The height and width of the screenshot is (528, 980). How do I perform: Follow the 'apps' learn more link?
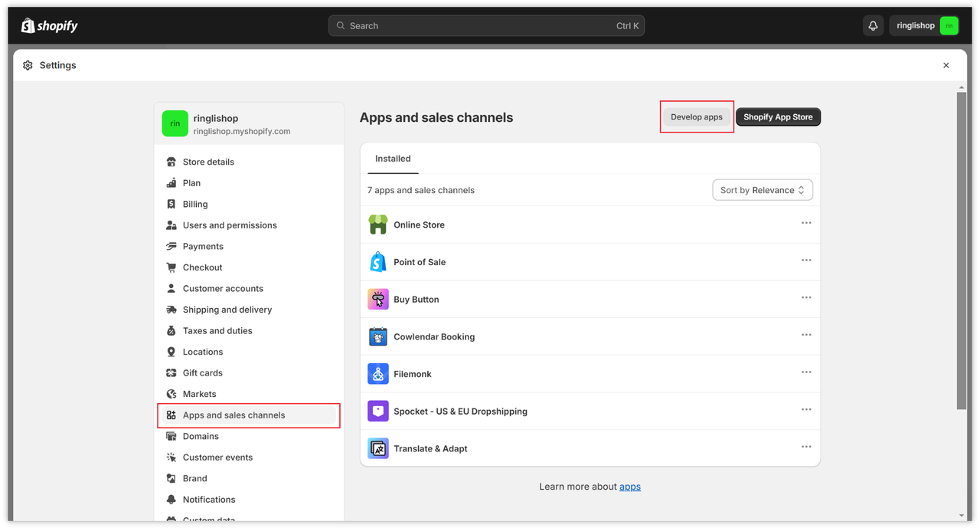[629, 487]
